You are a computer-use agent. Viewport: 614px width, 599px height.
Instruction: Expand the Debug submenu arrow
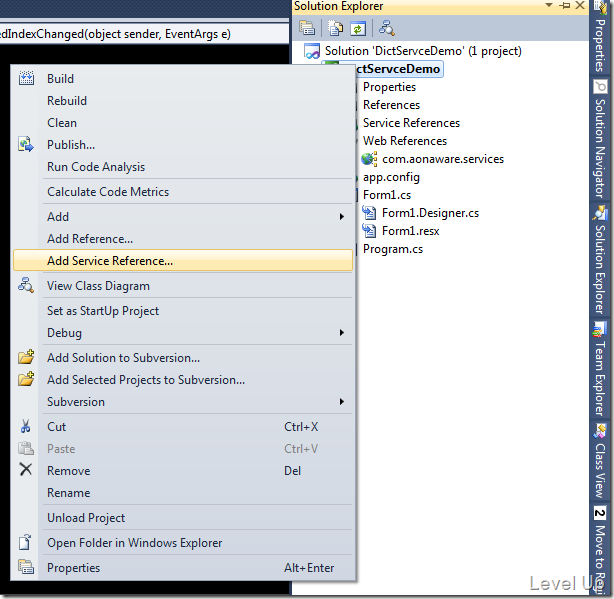point(342,332)
